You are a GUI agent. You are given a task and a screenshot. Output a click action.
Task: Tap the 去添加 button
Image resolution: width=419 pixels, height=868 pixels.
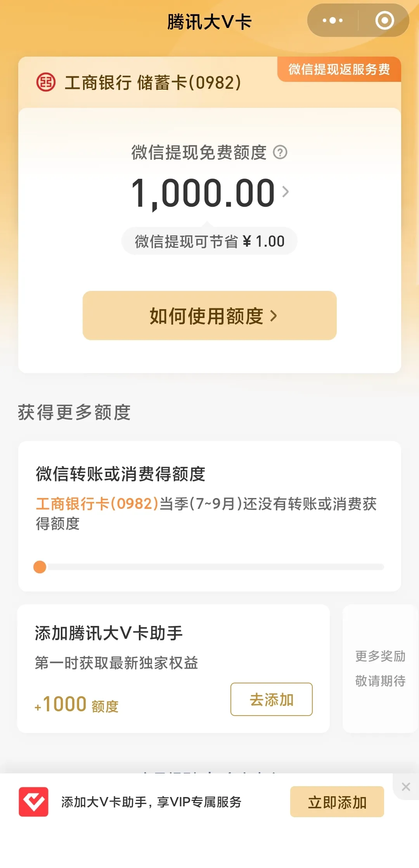tap(271, 699)
